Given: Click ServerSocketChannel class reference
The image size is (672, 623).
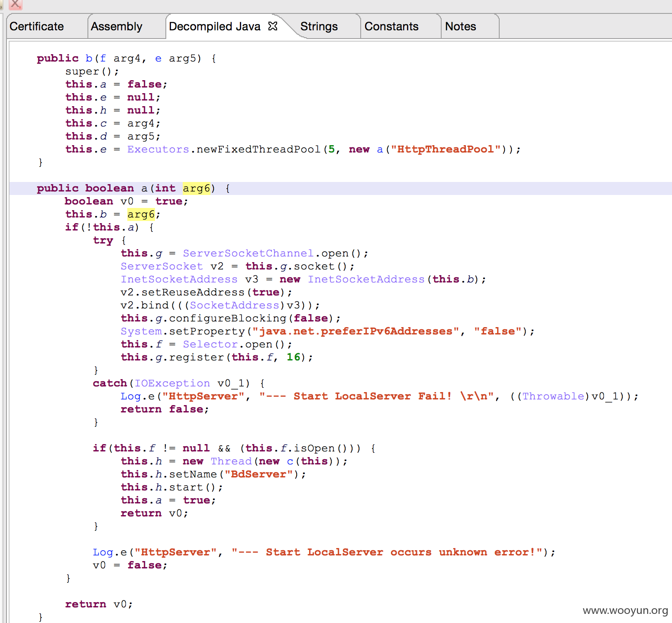Looking at the screenshot, I should (248, 253).
